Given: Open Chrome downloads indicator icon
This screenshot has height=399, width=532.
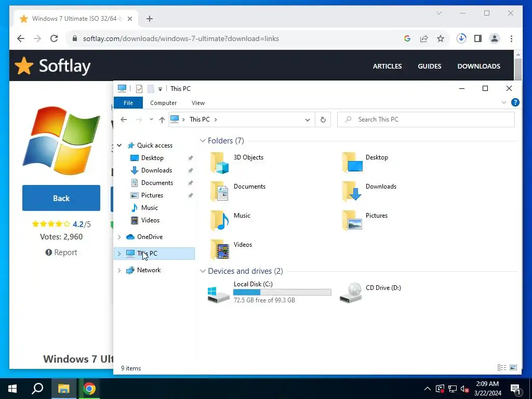Looking at the screenshot, I should [461, 38].
